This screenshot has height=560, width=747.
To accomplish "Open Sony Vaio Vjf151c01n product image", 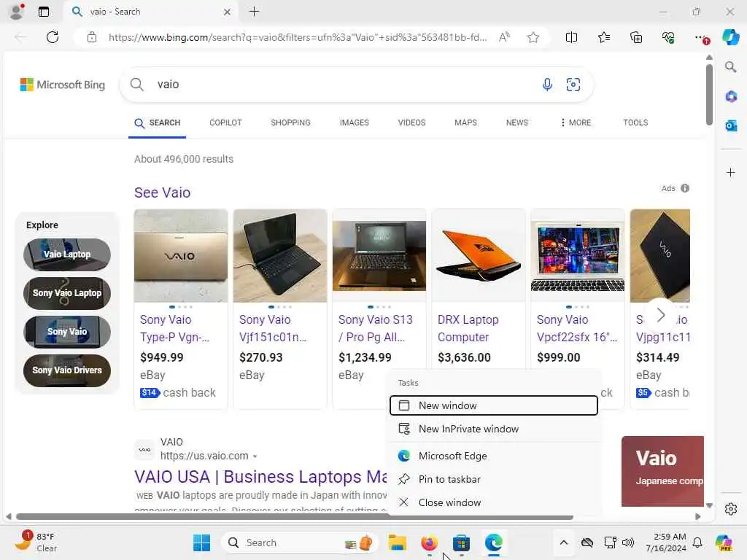I will [280, 256].
